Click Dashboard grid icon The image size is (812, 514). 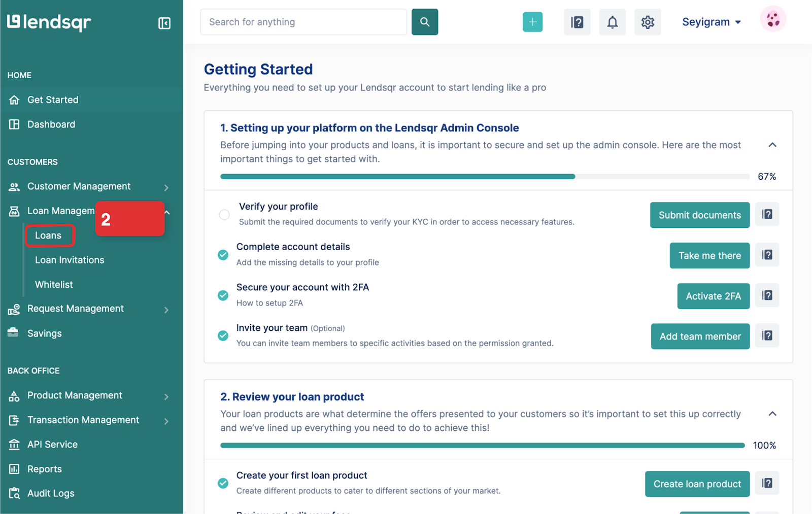[x=14, y=124]
